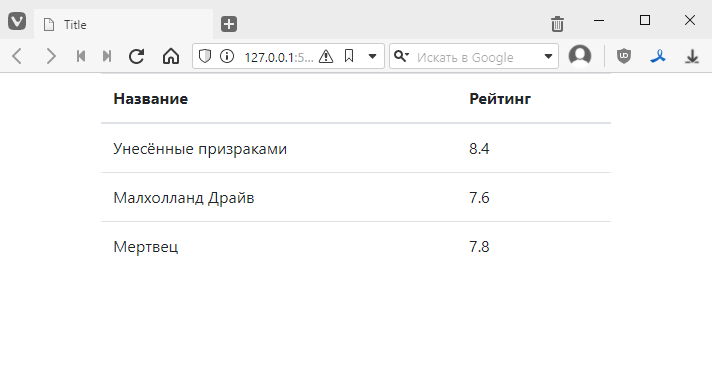
Task: Switch to the Title tab
Action: click(124, 25)
